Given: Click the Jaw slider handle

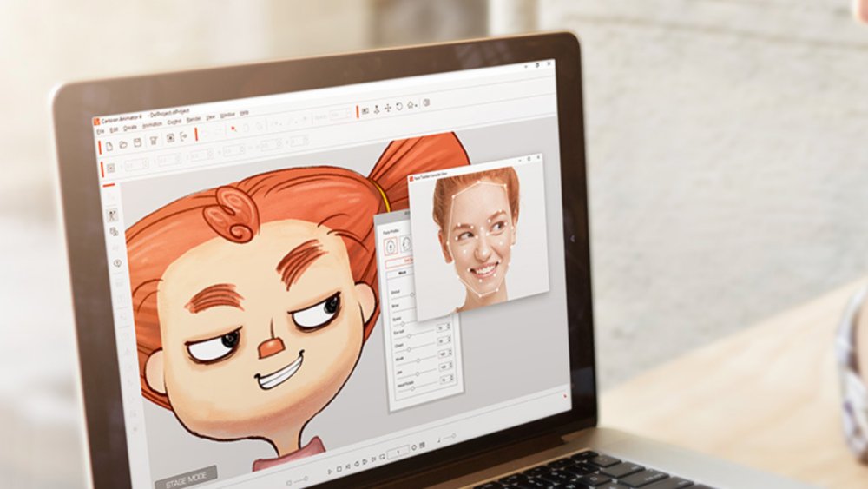Looking at the screenshot, I should [x=418, y=373].
